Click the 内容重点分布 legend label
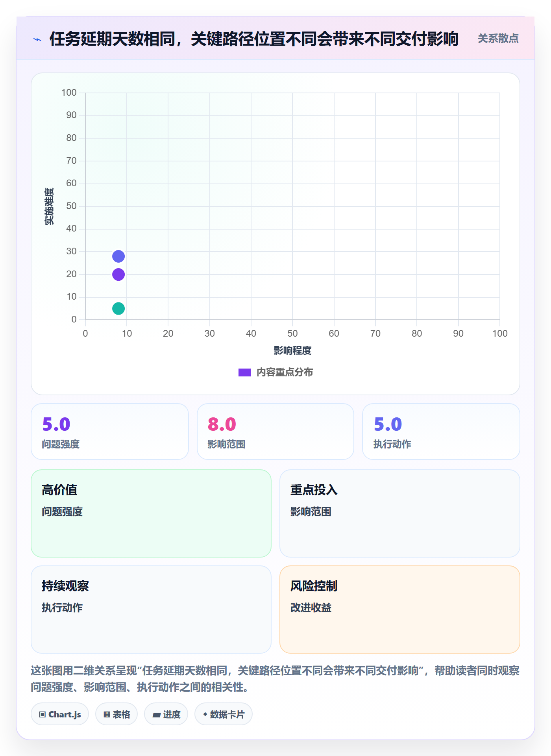Viewport: 551px width, 756px height. pyautogui.click(x=285, y=372)
